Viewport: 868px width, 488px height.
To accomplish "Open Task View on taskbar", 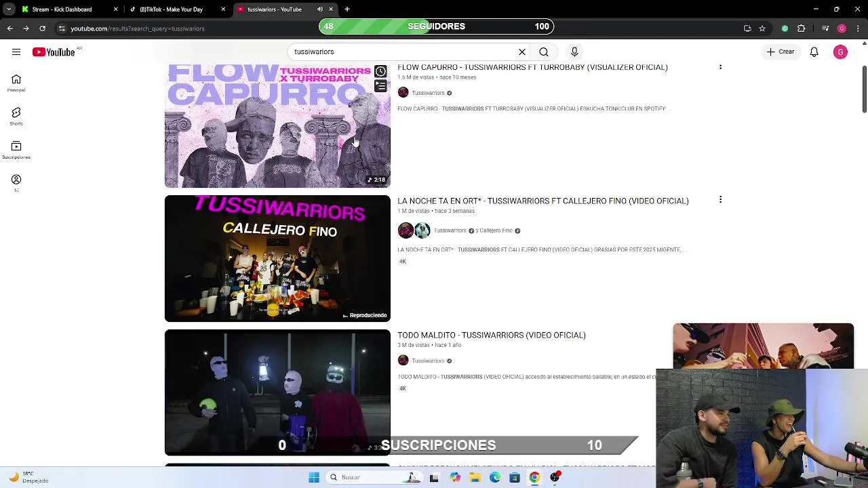I will pos(434,477).
